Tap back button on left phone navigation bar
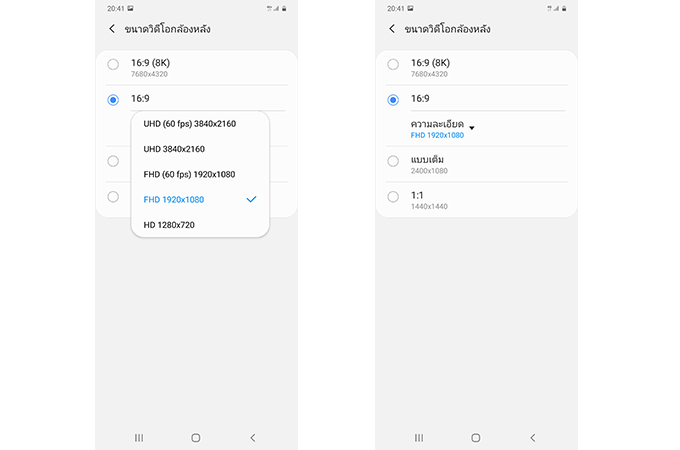The width and height of the screenshot is (680, 450). (253, 438)
